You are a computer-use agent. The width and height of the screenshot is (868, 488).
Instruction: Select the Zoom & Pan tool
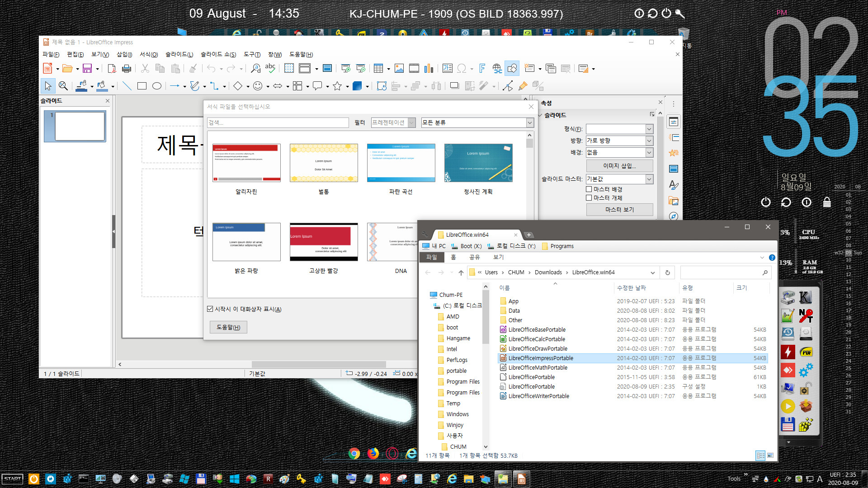[63, 86]
